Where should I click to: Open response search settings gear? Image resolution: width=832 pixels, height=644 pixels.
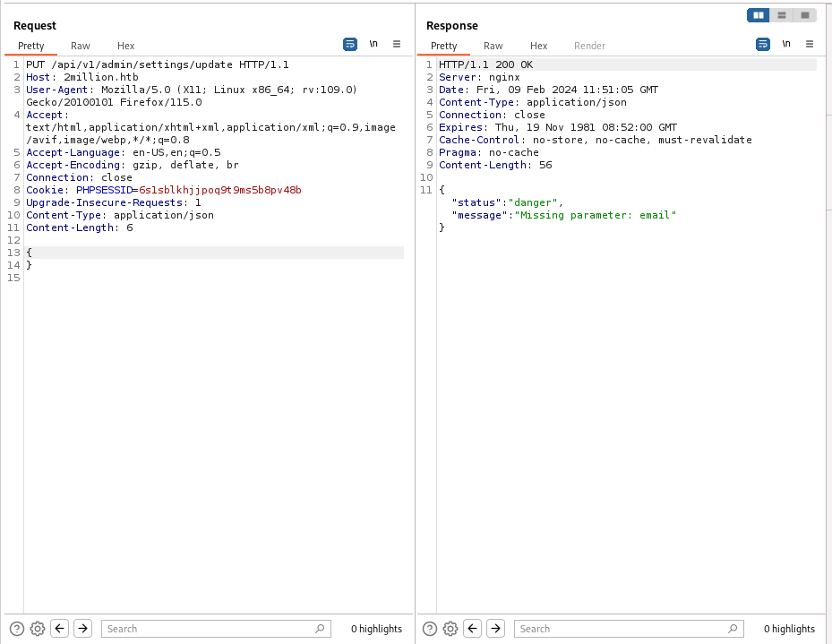[x=450, y=629]
